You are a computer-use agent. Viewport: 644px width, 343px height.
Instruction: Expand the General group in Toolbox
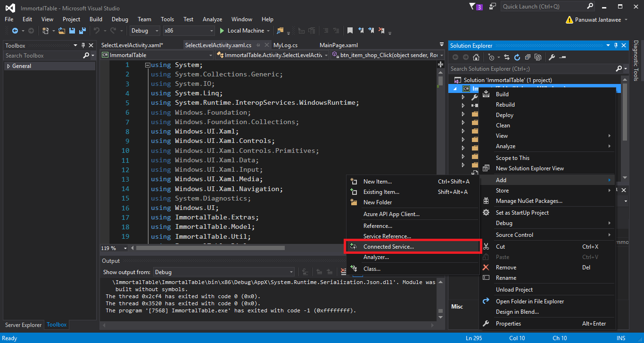(x=8, y=66)
